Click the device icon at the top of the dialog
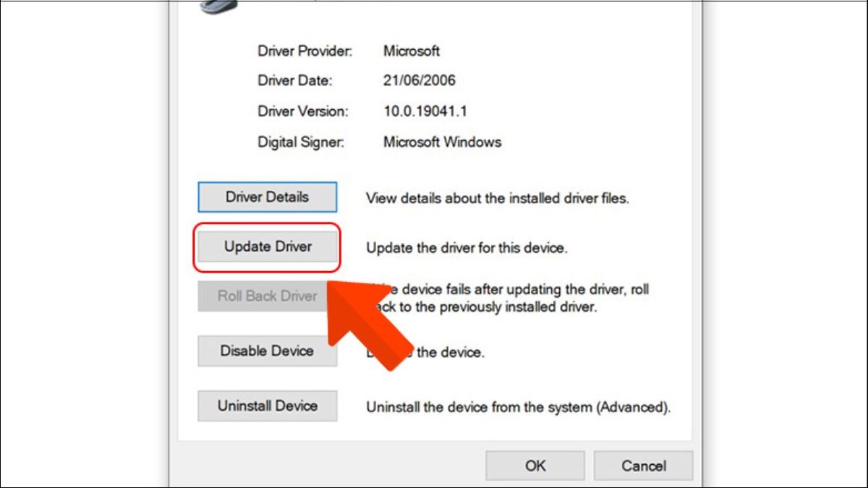Screen dimensions: 868x488 tap(218, 7)
